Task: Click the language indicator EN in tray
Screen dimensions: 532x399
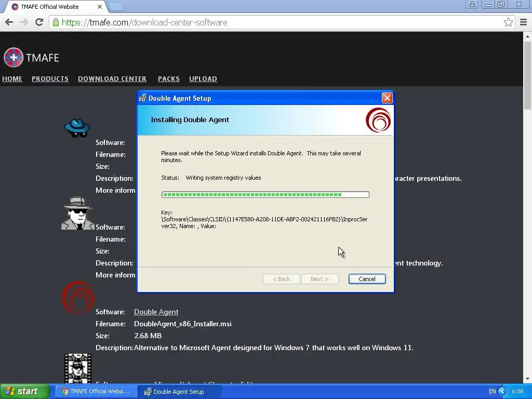Action: click(493, 391)
